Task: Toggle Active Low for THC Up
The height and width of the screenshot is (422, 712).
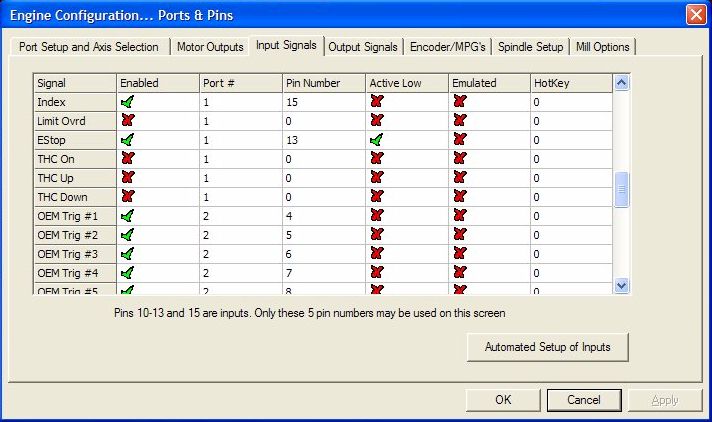Action: point(377,177)
